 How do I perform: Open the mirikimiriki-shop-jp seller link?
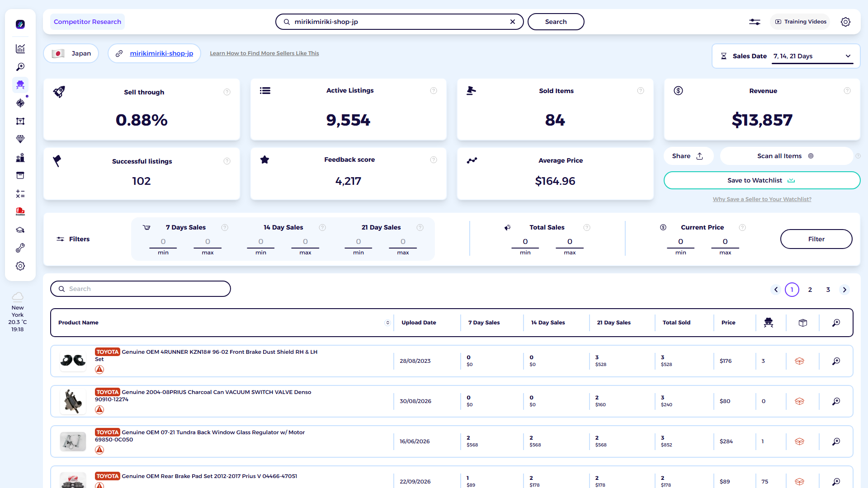click(x=161, y=53)
